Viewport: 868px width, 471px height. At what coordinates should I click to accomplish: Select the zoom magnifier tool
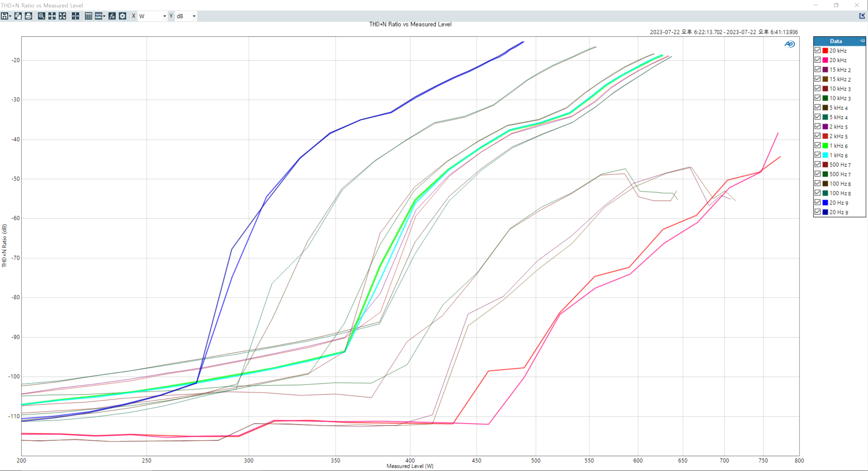[41, 16]
